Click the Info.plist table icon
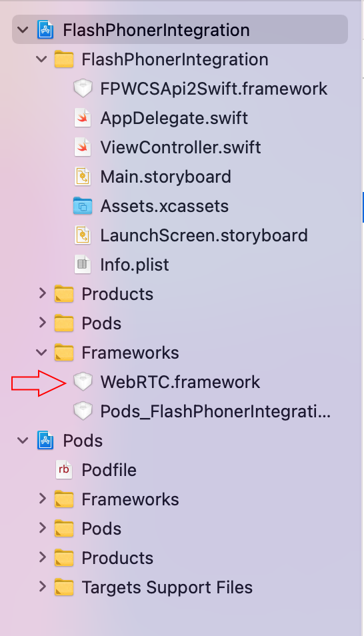 point(83,265)
